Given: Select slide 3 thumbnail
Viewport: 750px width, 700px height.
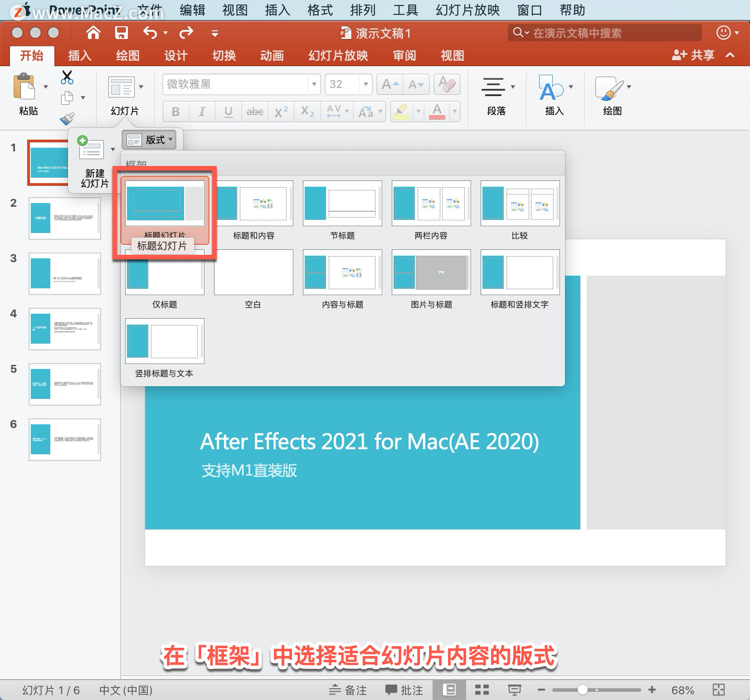Looking at the screenshot, I should click(65, 273).
